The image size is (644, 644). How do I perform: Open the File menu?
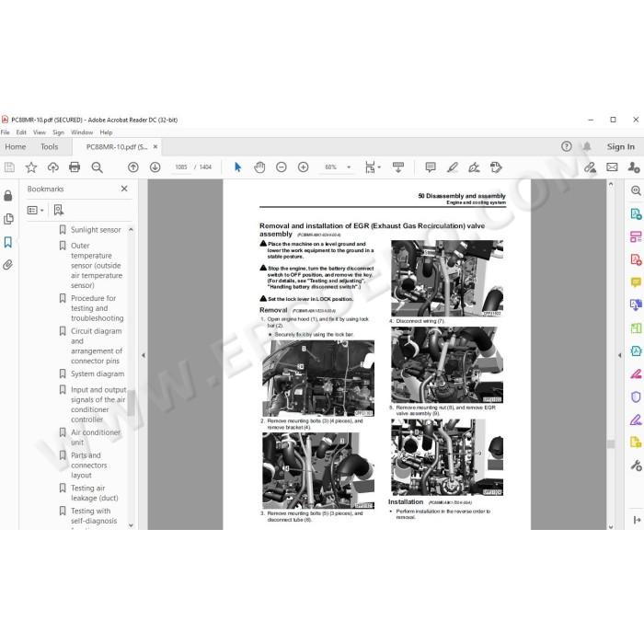(5, 132)
